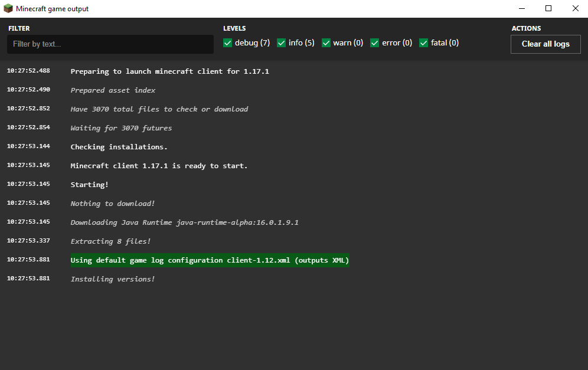This screenshot has width=588, height=370.
Task: Click the Clear all logs button
Action: pyautogui.click(x=545, y=44)
